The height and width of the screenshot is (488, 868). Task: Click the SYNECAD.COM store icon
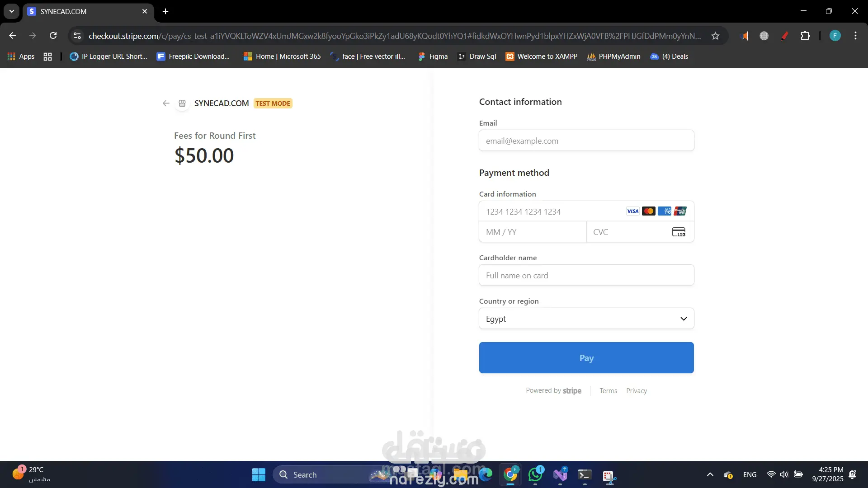[182, 103]
